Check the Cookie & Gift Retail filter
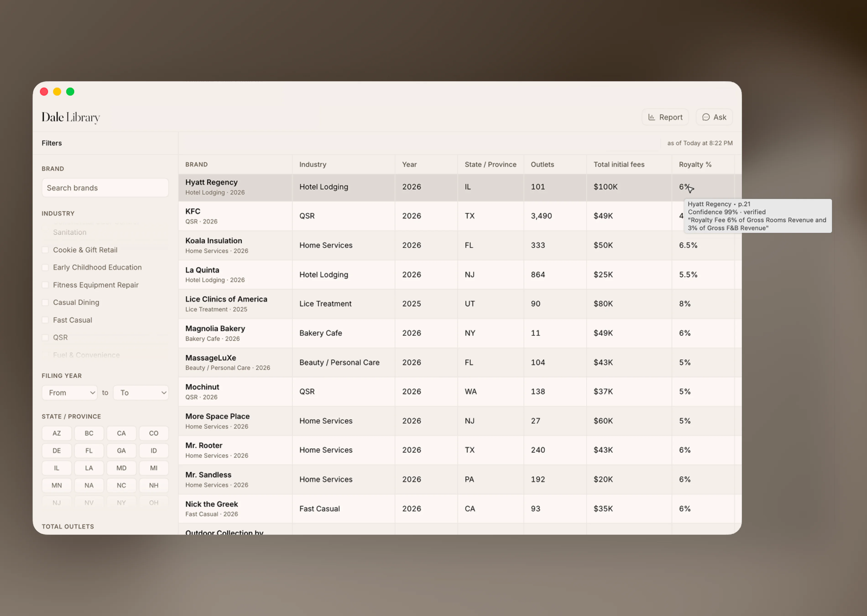 coord(45,250)
